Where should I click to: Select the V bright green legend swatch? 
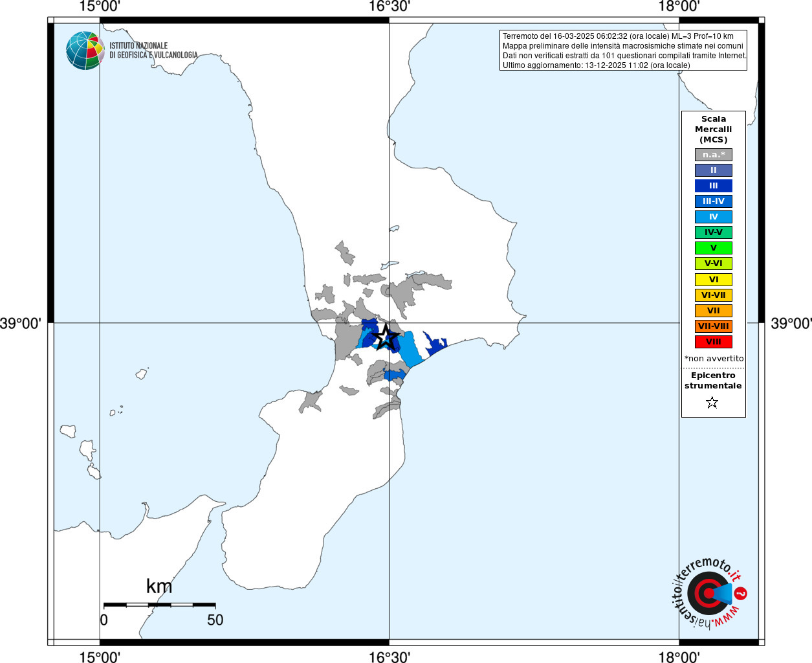tap(714, 248)
